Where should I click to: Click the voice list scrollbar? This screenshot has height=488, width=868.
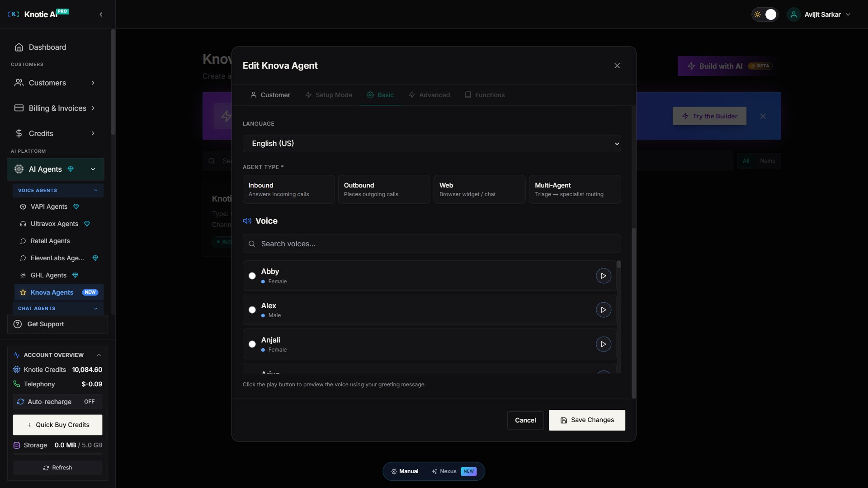coord(618,264)
